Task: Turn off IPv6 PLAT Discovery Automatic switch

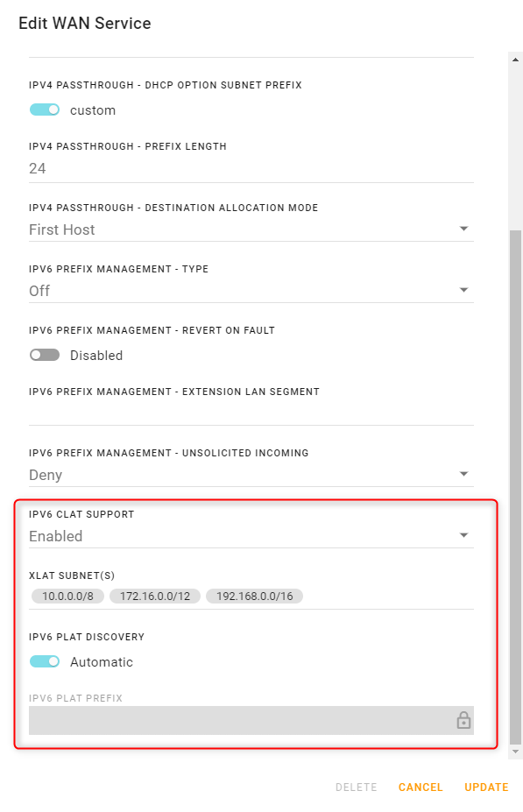Action: click(x=45, y=661)
